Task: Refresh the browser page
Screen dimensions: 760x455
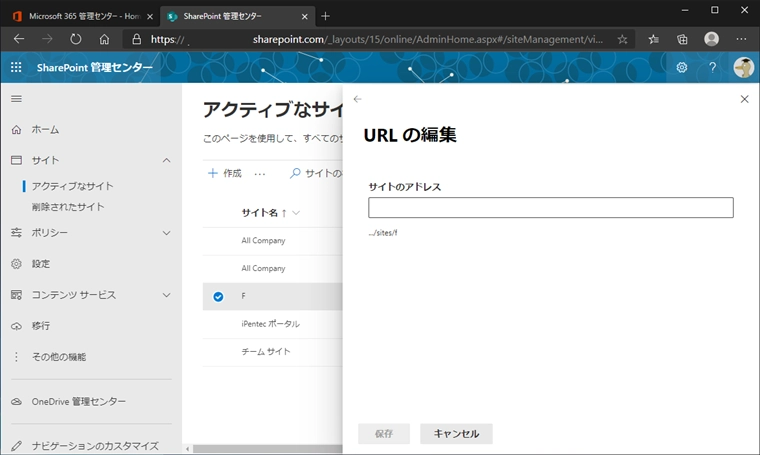Action: [76, 39]
